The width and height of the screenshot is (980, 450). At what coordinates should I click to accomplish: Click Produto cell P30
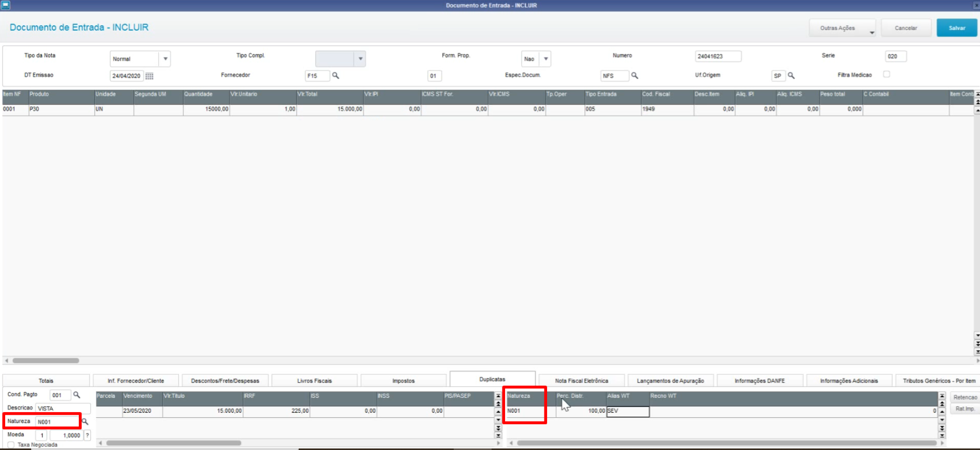61,109
